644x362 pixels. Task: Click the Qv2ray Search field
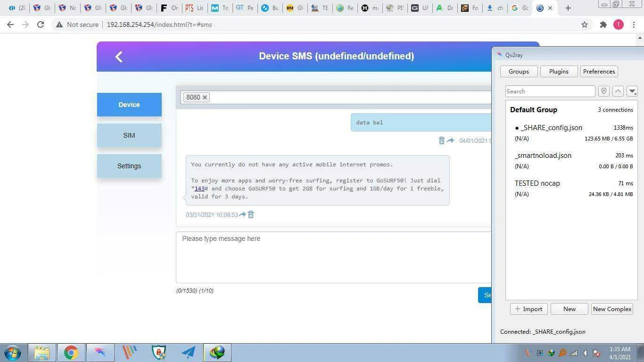(x=550, y=91)
